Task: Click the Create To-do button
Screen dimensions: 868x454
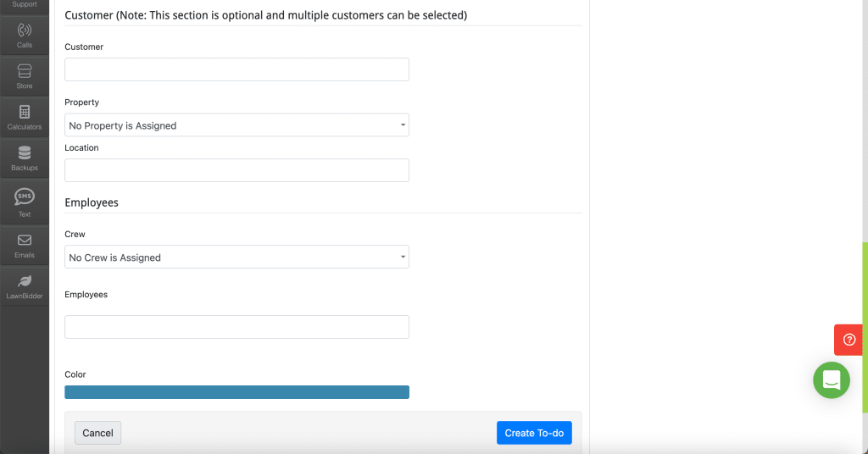Action: [534, 433]
